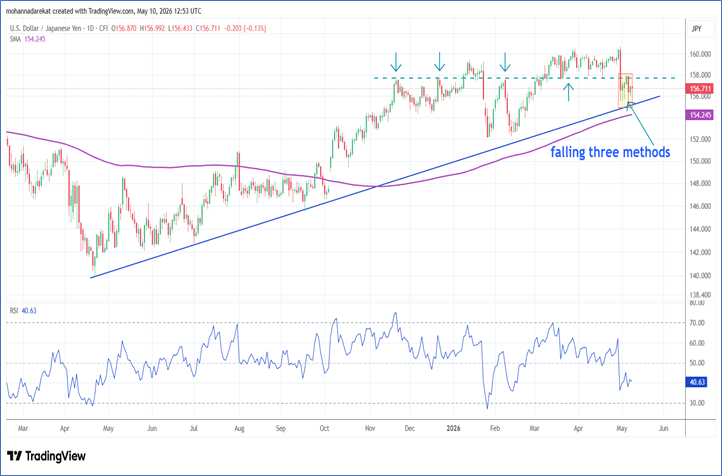Click the Aug label on time axis

click(239, 429)
